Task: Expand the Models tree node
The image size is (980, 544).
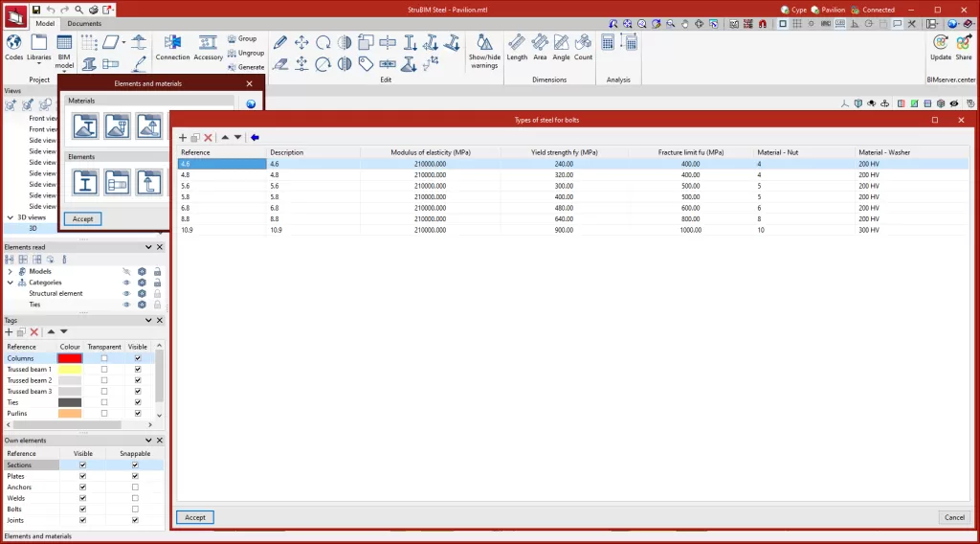Action: point(10,271)
